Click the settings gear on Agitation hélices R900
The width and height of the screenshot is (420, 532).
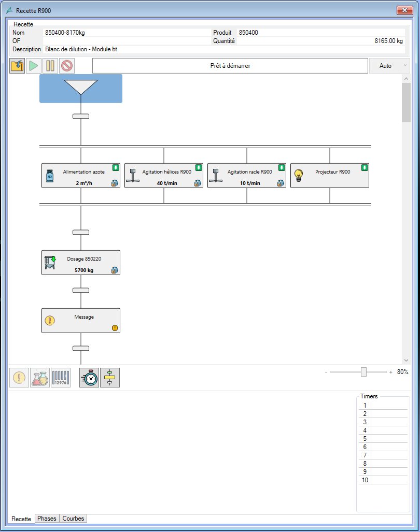click(x=198, y=183)
